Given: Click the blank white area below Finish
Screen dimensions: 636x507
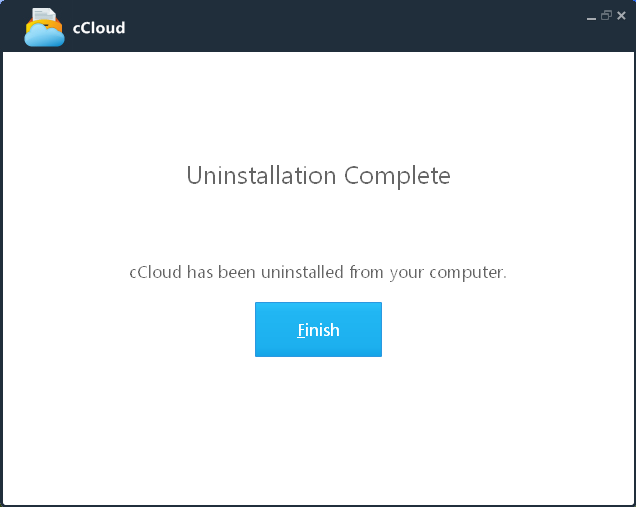Looking at the screenshot, I should (x=318, y=430).
